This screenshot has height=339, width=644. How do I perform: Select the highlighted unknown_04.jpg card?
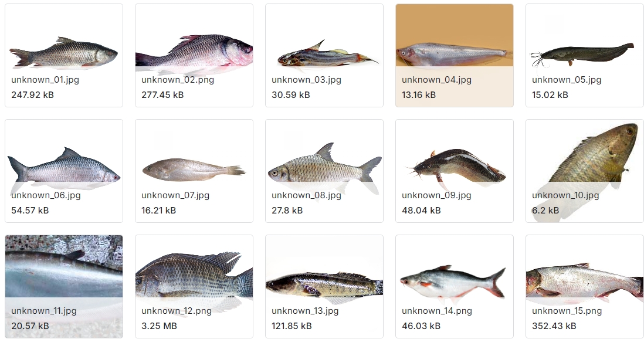(454, 56)
